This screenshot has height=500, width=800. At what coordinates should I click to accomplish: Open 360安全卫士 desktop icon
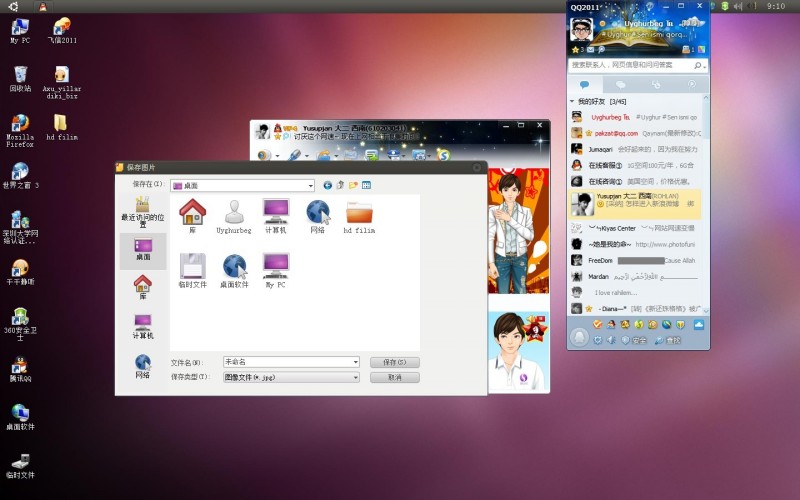click(x=20, y=323)
